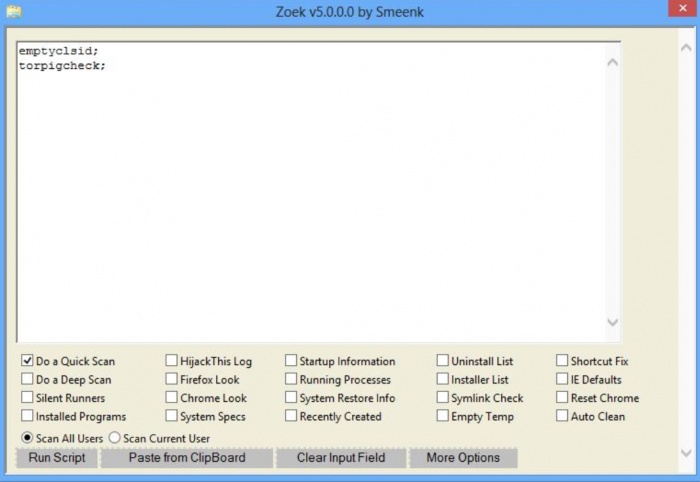Enable System Specs checkbox
The height and width of the screenshot is (482, 700).
pos(171,416)
